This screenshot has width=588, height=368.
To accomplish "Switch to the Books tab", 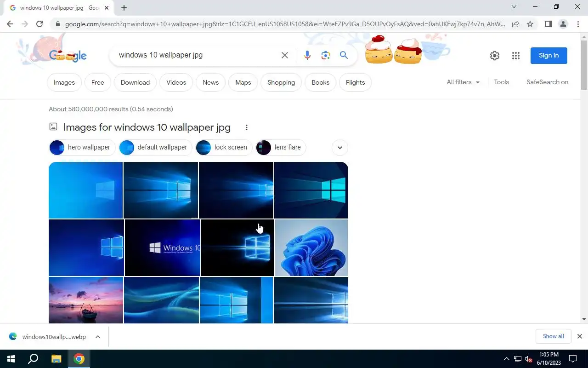I will pos(321,82).
